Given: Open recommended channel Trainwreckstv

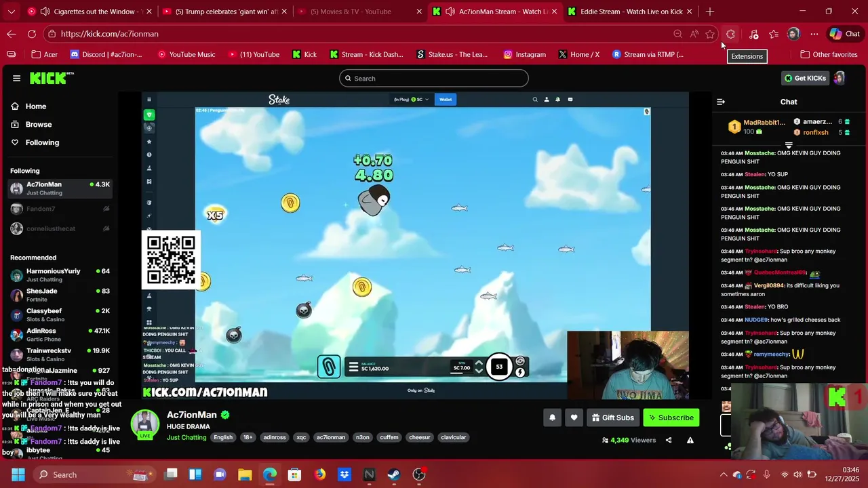Looking at the screenshot, I should [x=60, y=354].
